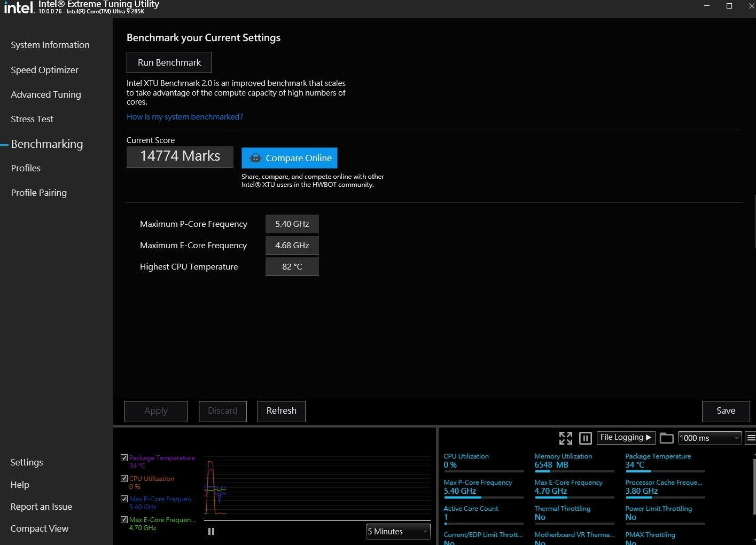Open the System Information section

click(x=50, y=45)
